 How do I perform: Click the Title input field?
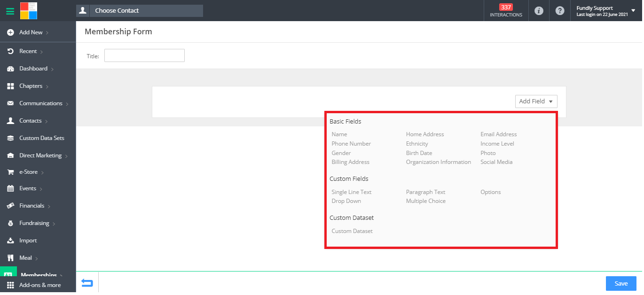(144, 55)
